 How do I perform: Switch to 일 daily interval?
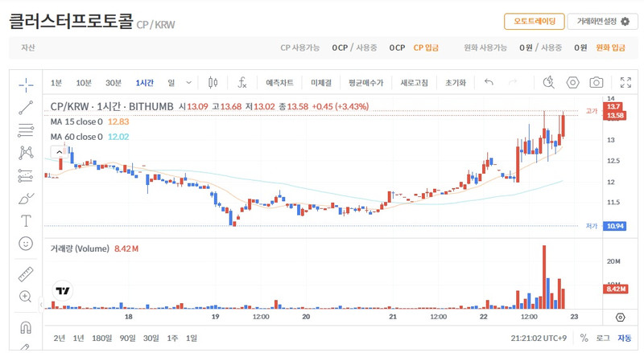point(171,83)
